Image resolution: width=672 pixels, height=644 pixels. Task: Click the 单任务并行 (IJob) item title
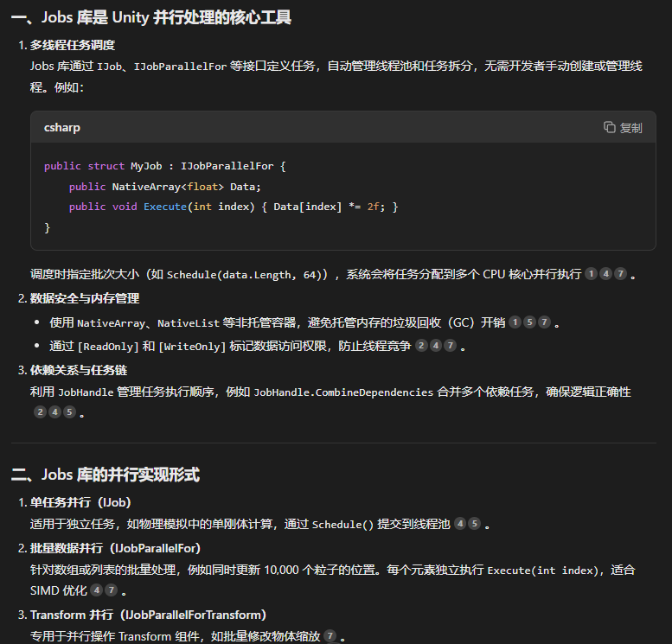pyautogui.click(x=80, y=502)
